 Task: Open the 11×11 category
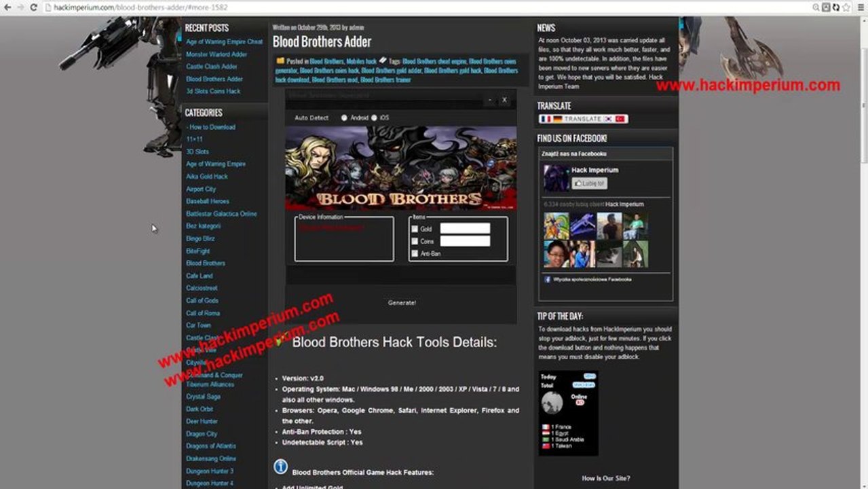coord(194,139)
